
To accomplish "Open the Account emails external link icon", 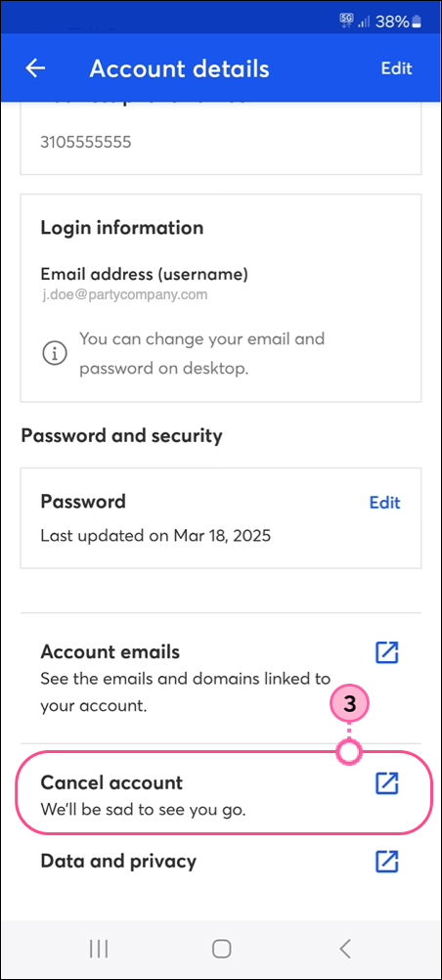I will click(x=386, y=652).
